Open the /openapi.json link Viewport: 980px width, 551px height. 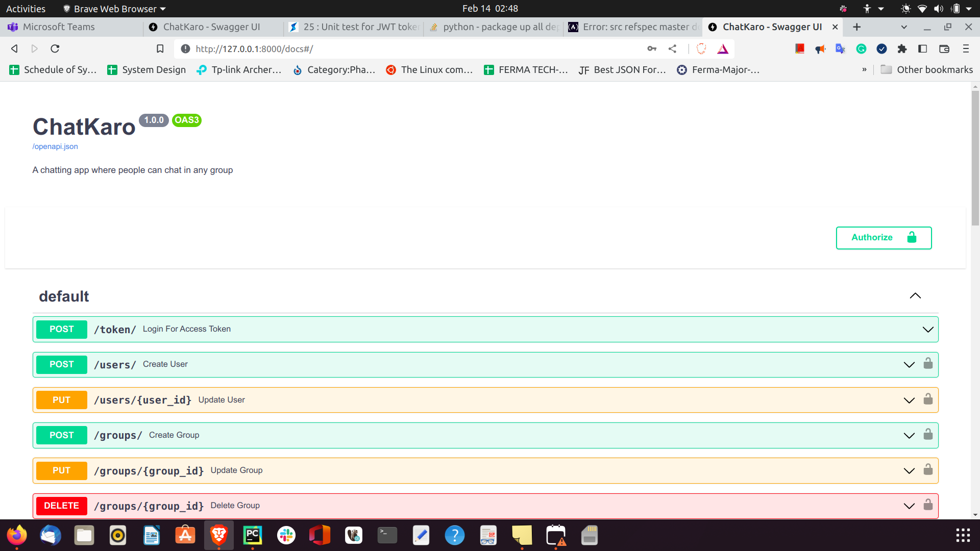click(x=55, y=146)
